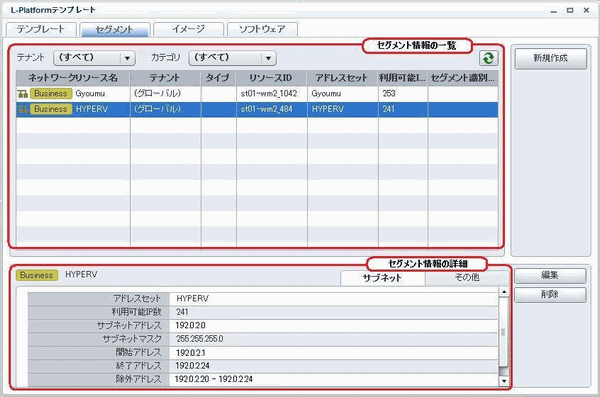
Task: Select the その他 tab in details
Action: pos(467,277)
